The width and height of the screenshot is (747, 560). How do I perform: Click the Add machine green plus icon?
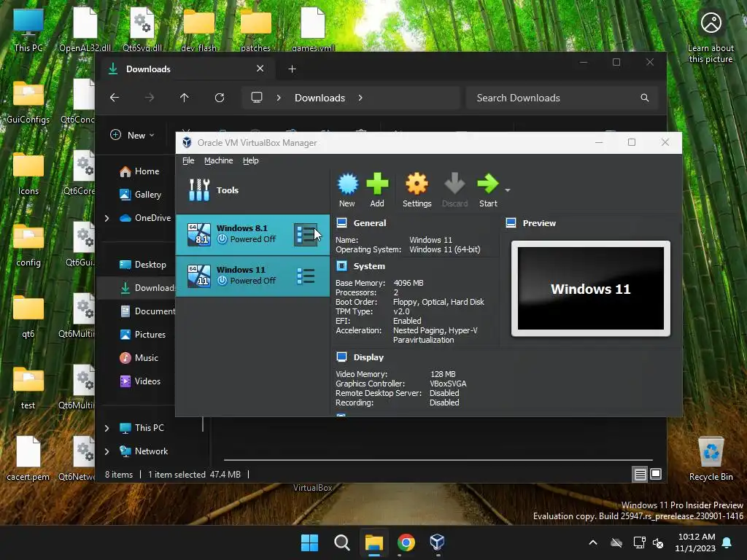(x=377, y=190)
